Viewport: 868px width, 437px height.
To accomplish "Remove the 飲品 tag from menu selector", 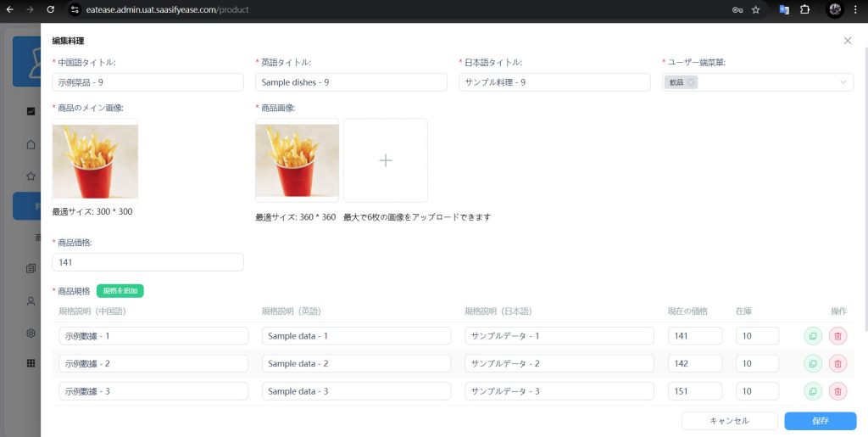I will click(691, 82).
